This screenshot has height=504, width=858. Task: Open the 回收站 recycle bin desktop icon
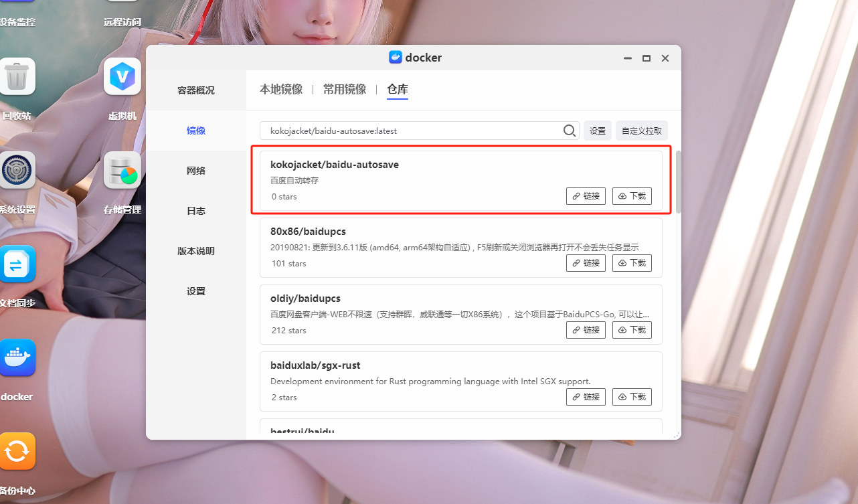(17, 76)
